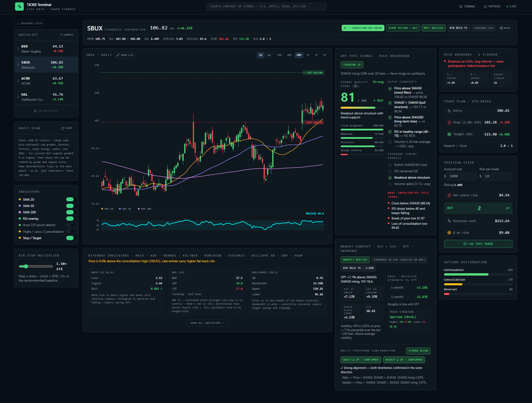Click the drag handle for ACMR row
This screenshot has height=403, width=532.
coord(18,81)
